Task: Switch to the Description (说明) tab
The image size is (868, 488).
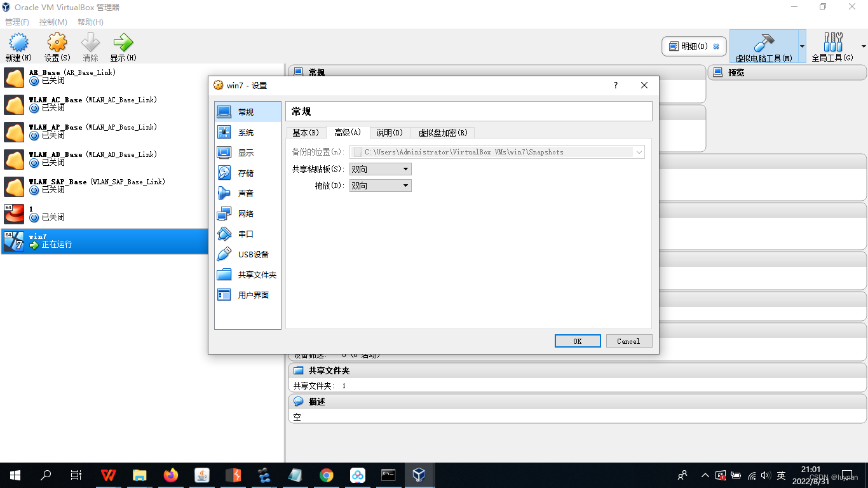Action: (390, 132)
